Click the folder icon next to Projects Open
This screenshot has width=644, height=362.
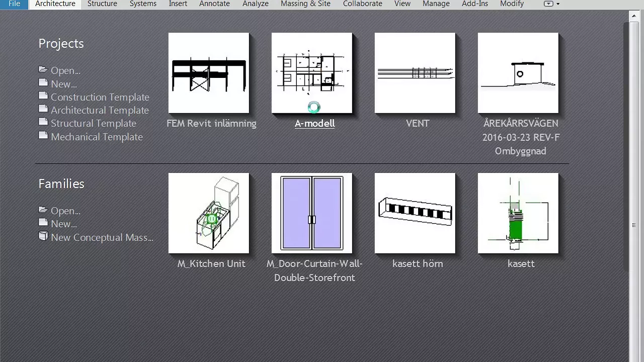tap(43, 69)
